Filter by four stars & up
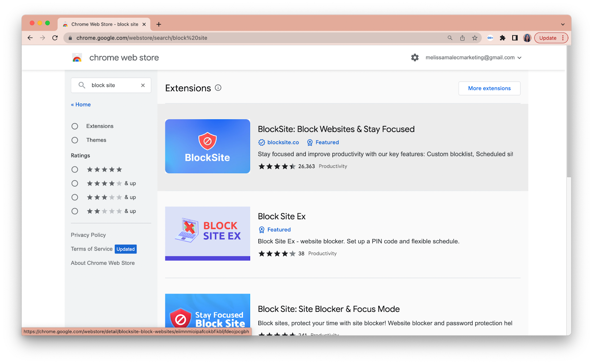Image resolution: width=593 pixels, height=364 pixels. coord(75,183)
